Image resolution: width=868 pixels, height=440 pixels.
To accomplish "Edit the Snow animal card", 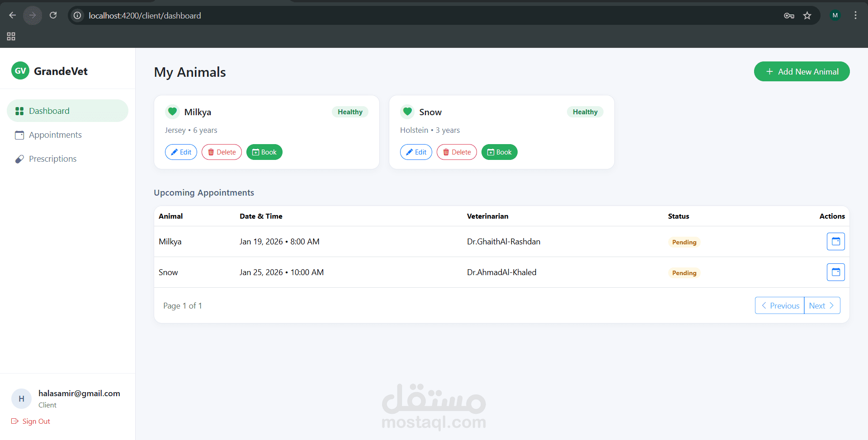I will (416, 152).
